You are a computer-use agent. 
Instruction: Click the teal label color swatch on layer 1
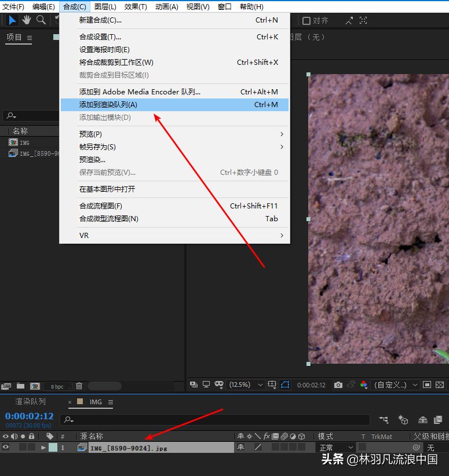[x=53, y=447]
